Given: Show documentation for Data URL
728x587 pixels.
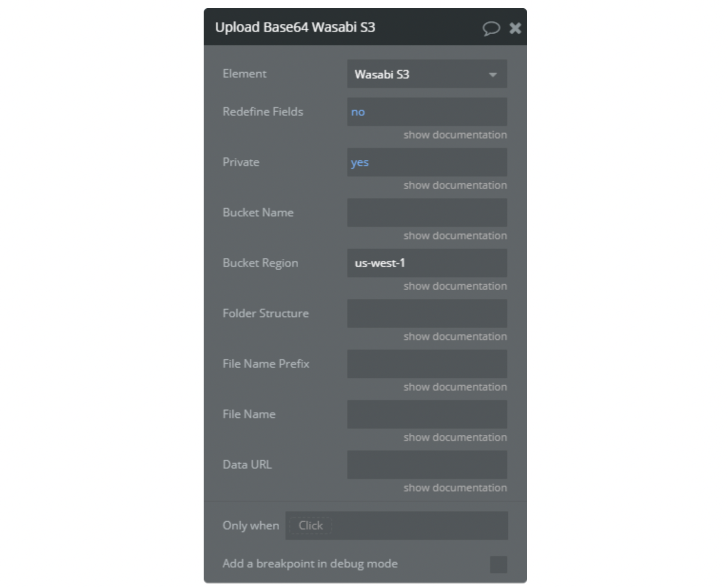Looking at the screenshot, I should 455,488.
